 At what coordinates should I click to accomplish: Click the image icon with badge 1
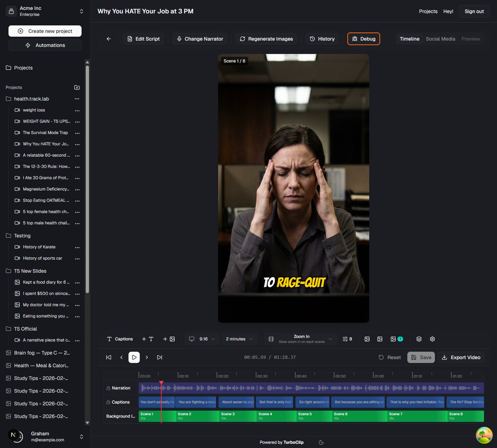[x=396, y=339]
